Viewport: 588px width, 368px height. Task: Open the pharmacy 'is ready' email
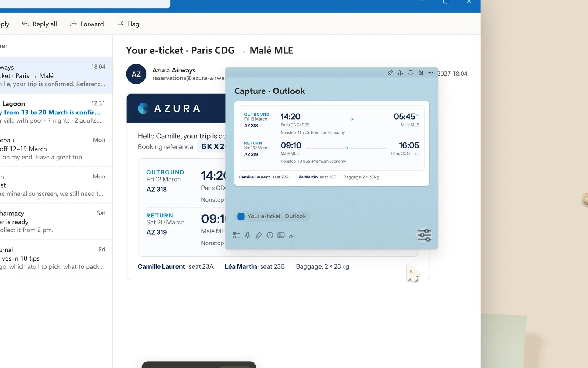click(56, 222)
